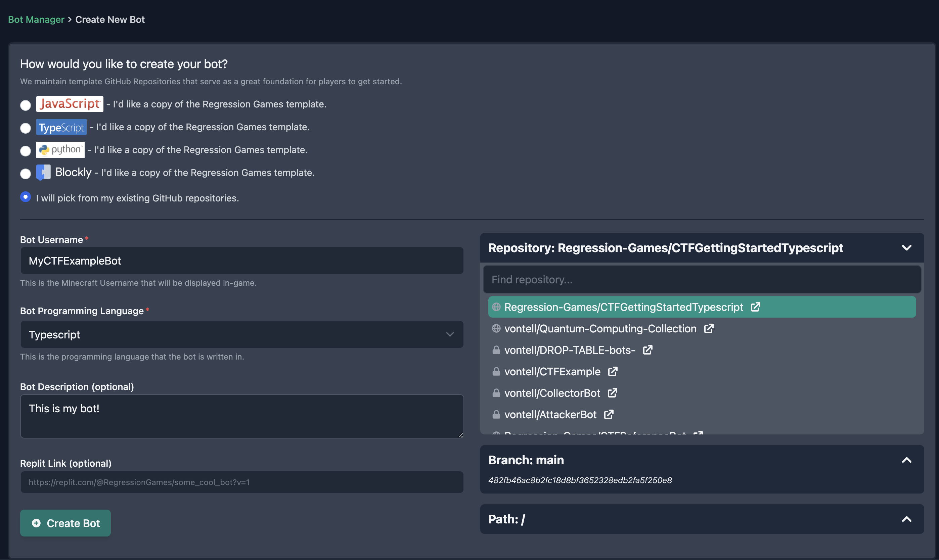Go to Bot Manager breadcrumb link
Screen dimensions: 939x560
coord(36,19)
